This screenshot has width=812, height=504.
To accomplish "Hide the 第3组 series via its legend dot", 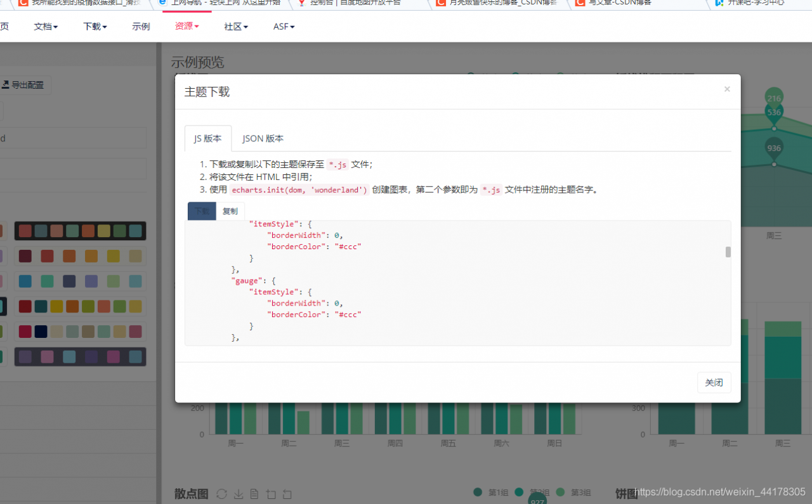I will [x=560, y=492].
